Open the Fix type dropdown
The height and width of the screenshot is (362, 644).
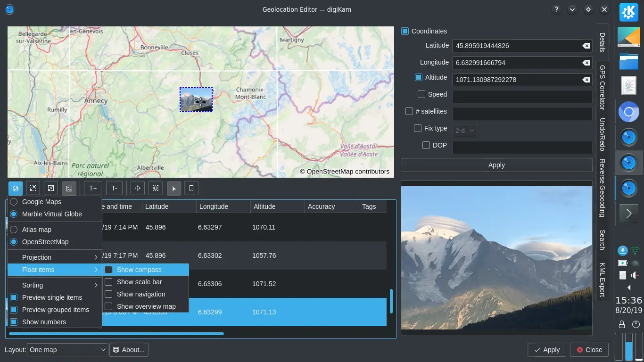[x=464, y=130]
